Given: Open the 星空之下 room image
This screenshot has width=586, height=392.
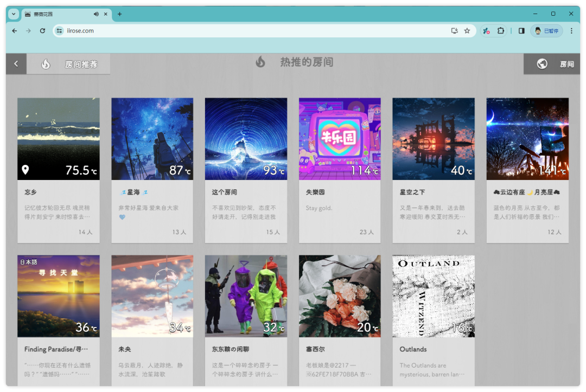Looking at the screenshot, I should tap(434, 139).
